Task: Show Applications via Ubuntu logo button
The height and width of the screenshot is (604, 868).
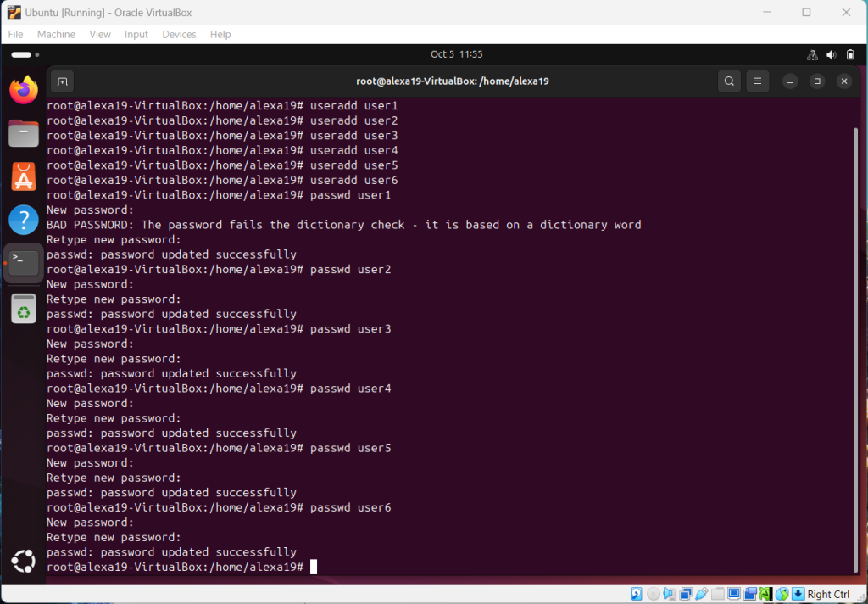Action: point(24,561)
